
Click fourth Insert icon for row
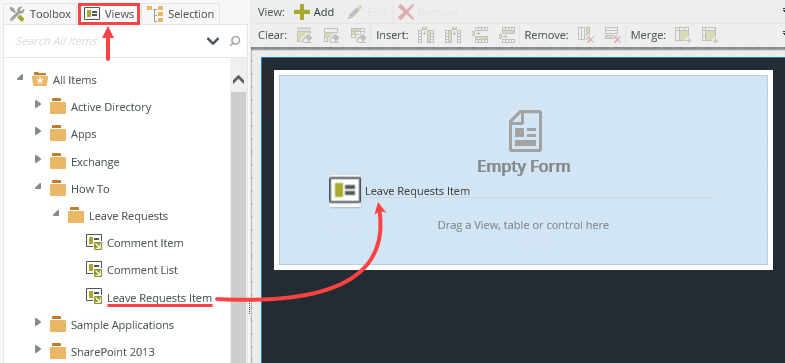coord(507,35)
